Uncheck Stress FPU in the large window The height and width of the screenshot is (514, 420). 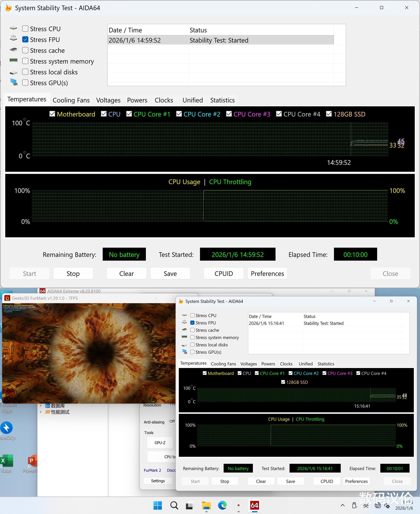pos(25,40)
